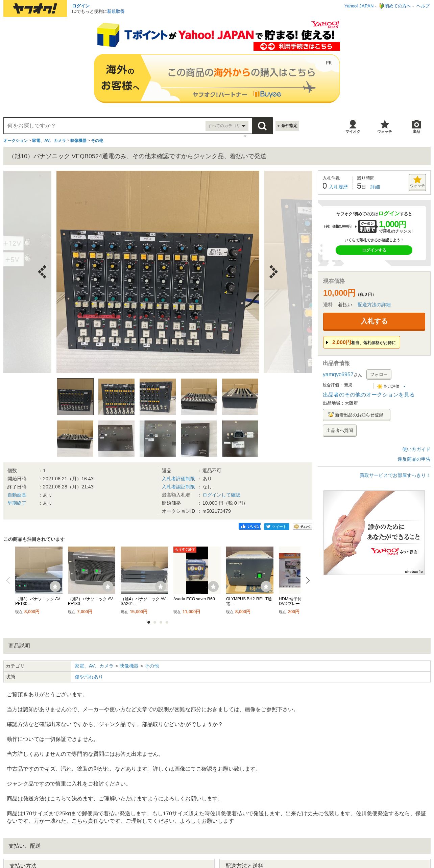Show next product photo arrow
Image resolution: width=434 pixels, height=868 pixels.
(273, 272)
